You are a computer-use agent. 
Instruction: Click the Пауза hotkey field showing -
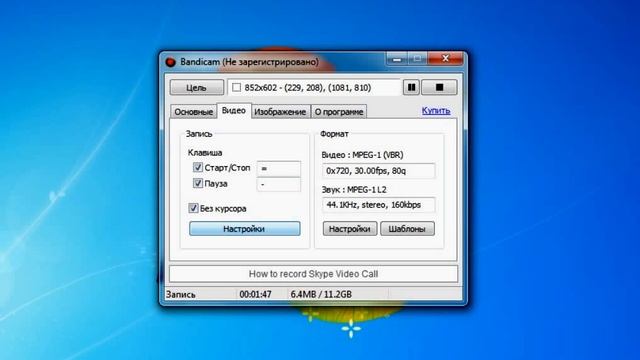[279, 184]
